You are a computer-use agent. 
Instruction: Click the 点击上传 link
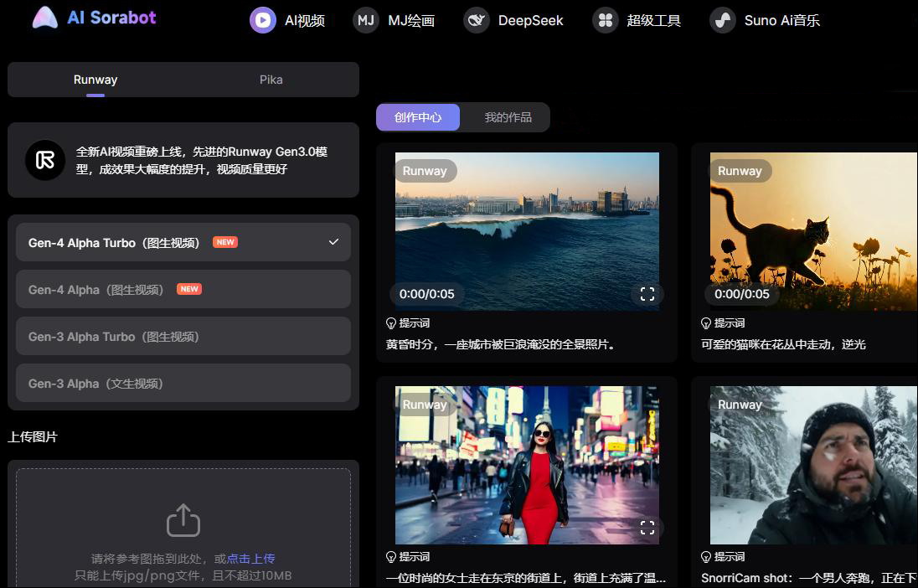[x=250, y=559]
